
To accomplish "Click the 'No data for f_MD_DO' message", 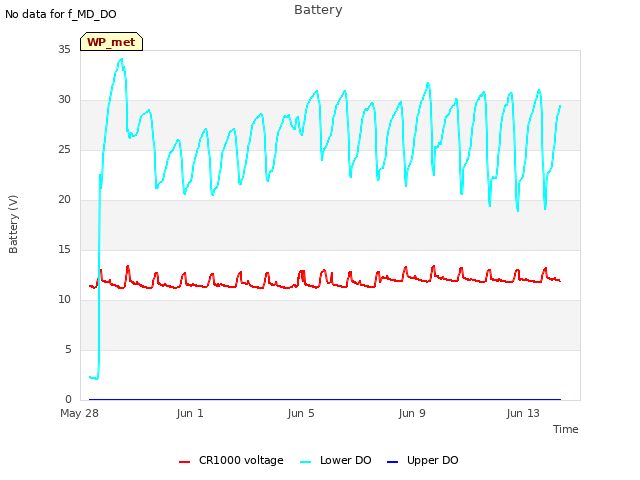I will (61, 14).
